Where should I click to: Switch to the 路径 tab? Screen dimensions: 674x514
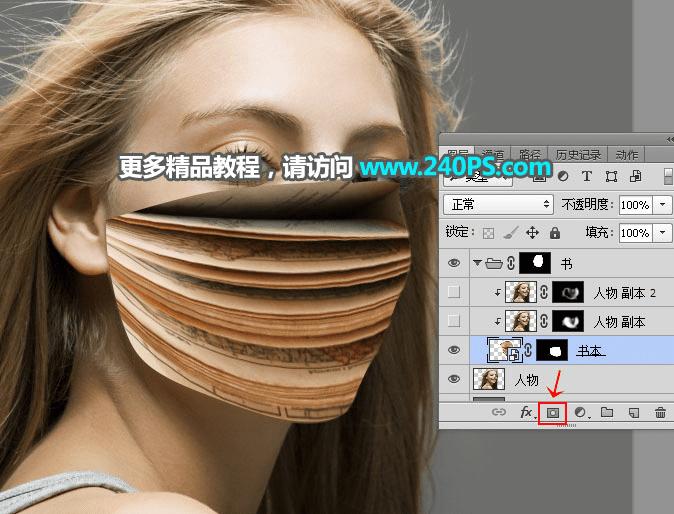(530, 154)
